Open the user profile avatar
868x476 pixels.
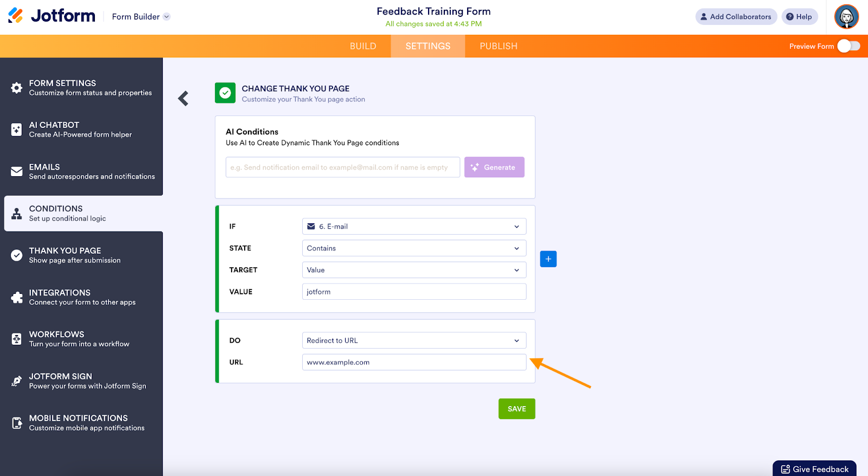click(x=846, y=17)
